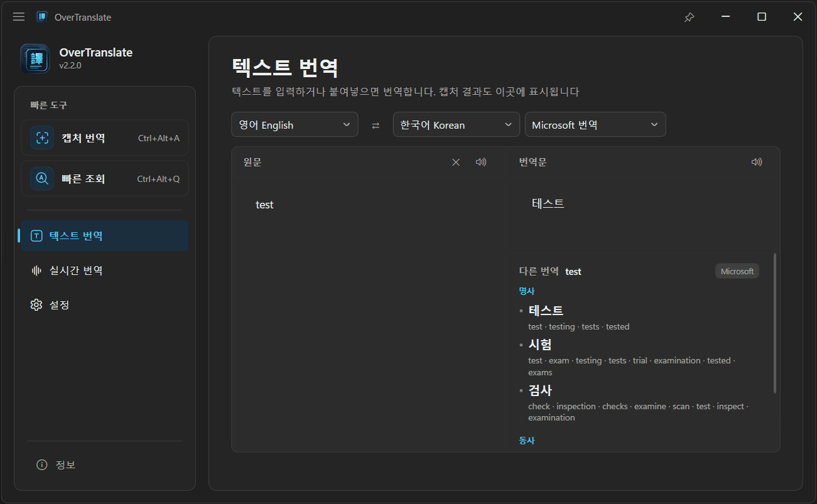The image size is (817, 504).
Task: Click the settings gear icon
Action: click(x=36, y=305)
